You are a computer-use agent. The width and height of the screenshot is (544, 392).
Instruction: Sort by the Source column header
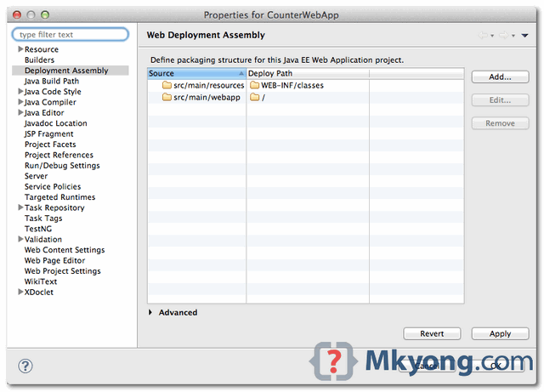click(196, 73)
